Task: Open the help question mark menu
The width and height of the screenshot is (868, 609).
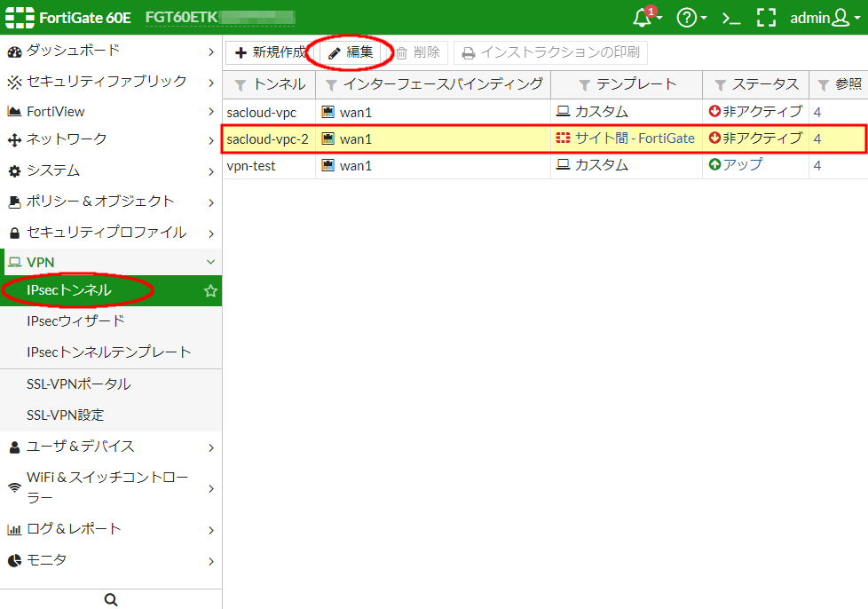Action: 687,18
